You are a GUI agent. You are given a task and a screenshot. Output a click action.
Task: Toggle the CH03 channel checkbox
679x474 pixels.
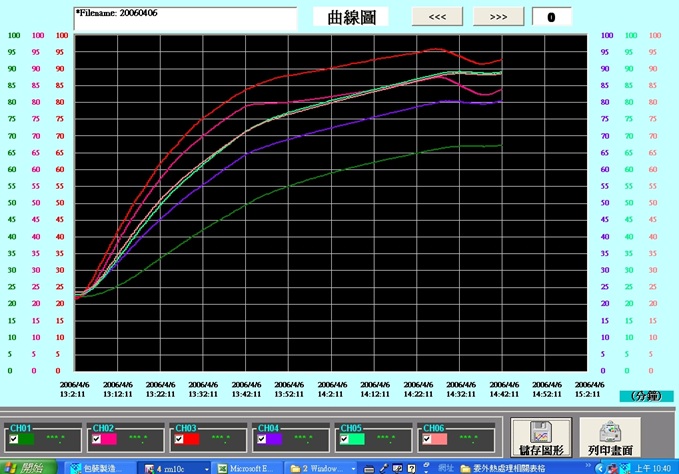179,439
